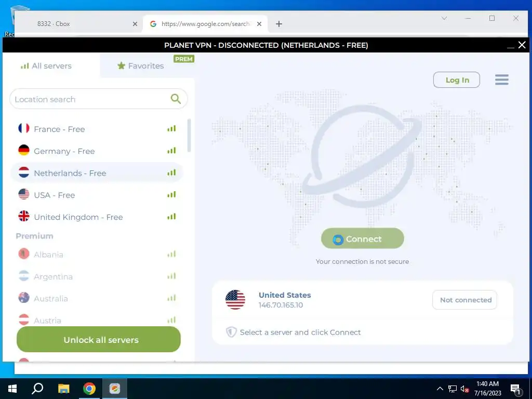Close the 8332 - Cbox tab
The height and width of the screenshot is (399, 532).
pyautogui.click(x=135, y=24)
